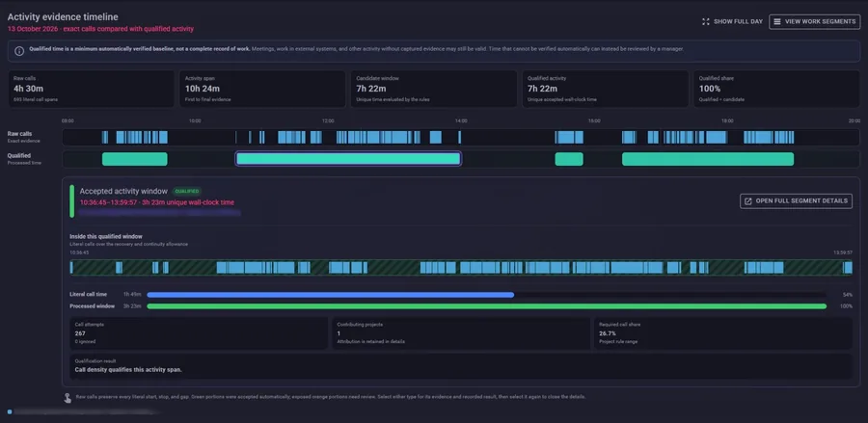Select the last qualified segment spanning 18:00

pyautogui.click(x=708, y=159)
